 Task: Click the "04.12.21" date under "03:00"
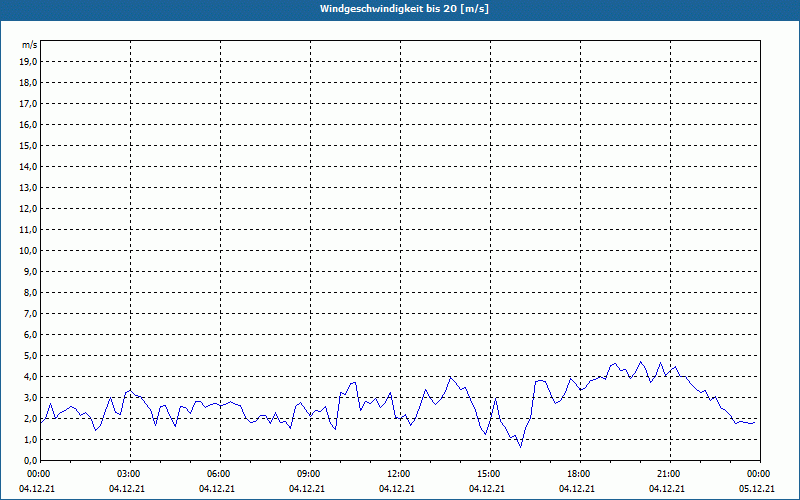(x=127, y=489)
